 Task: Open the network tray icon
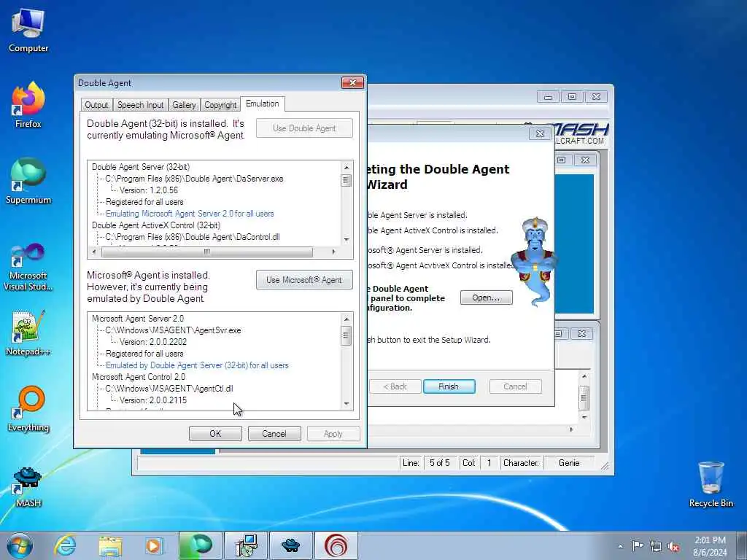[x=656, y=546]
